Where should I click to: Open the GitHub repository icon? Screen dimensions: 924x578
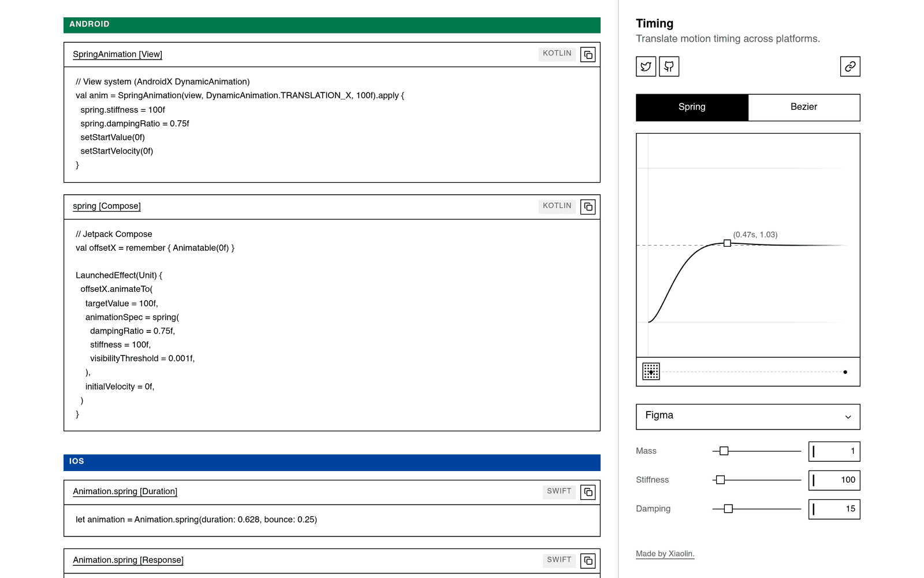coord(669,66)
